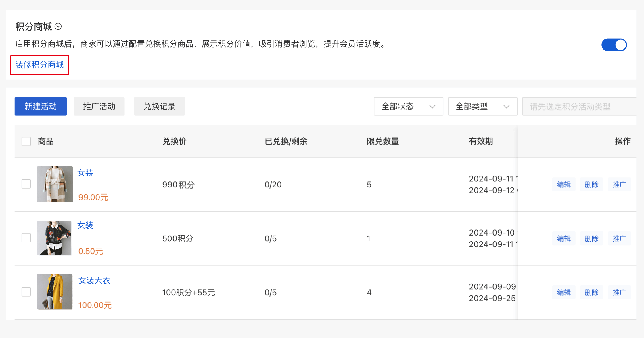644x338 pixels.
Task: Open the 女装大衣 product link
Action: (x=94, y=280)
